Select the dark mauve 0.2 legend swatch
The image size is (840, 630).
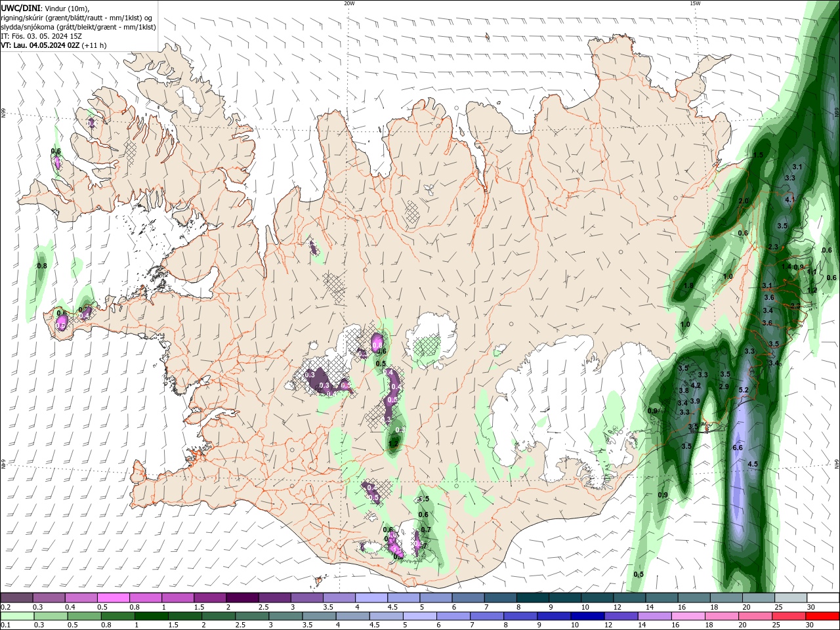[x=17, y=598]
